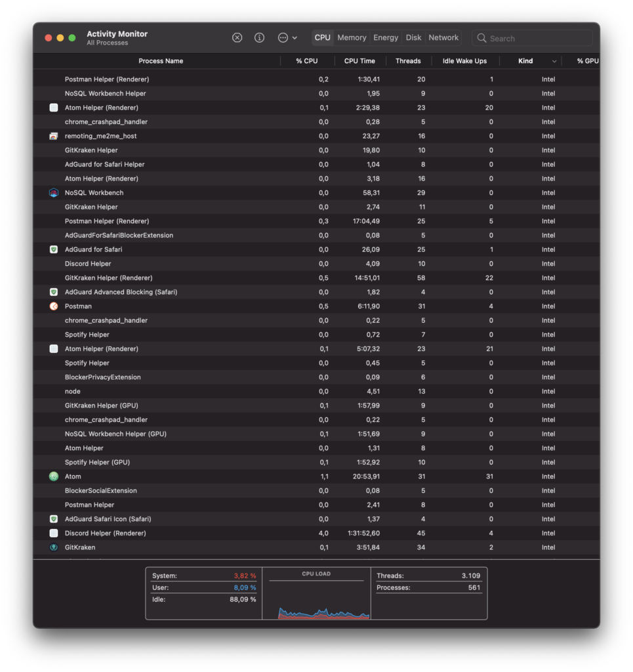
Task: Click the remoting_me2me_host icon
Action: tap(54, 136)
